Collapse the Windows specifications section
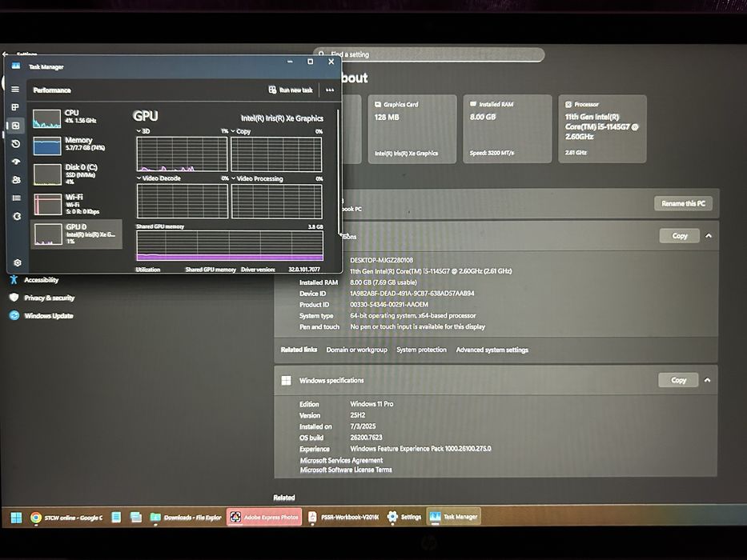Viewport: 747px width, 560px height. click(x=708, y=380)
